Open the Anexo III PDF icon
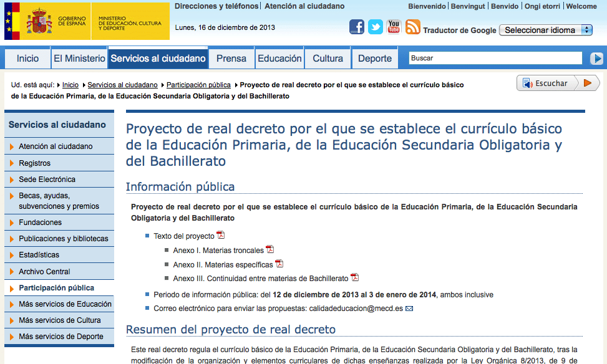The width and height of the screenshot is (607, 364). [x=354, y=277]
